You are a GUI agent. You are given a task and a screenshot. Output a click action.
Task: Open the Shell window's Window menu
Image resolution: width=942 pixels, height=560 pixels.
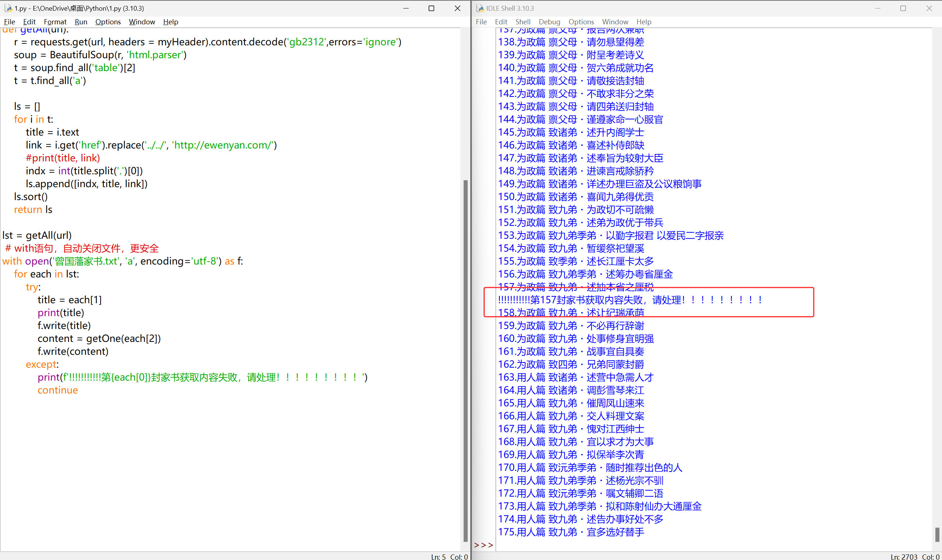[x=615, y=22]
